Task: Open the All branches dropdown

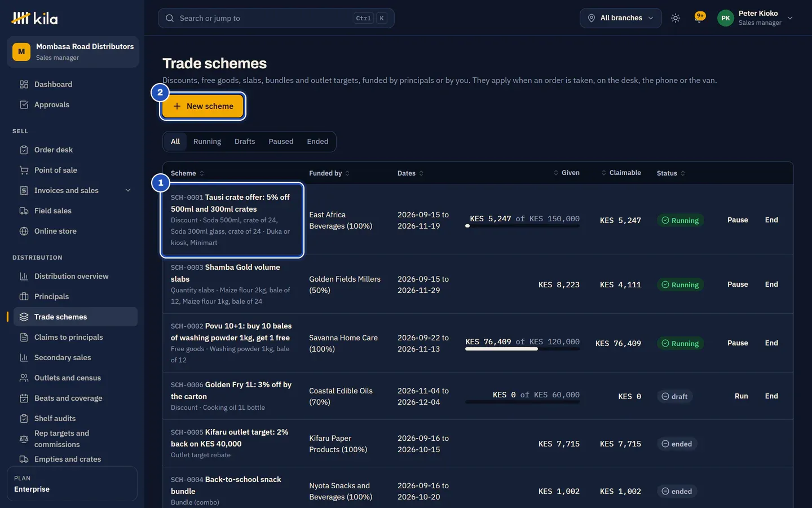Action: [621, 18]
